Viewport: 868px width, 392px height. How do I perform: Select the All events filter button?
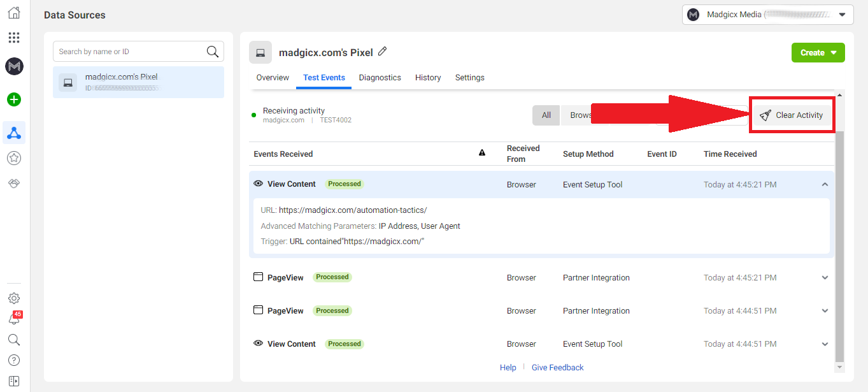coord(546,115)
